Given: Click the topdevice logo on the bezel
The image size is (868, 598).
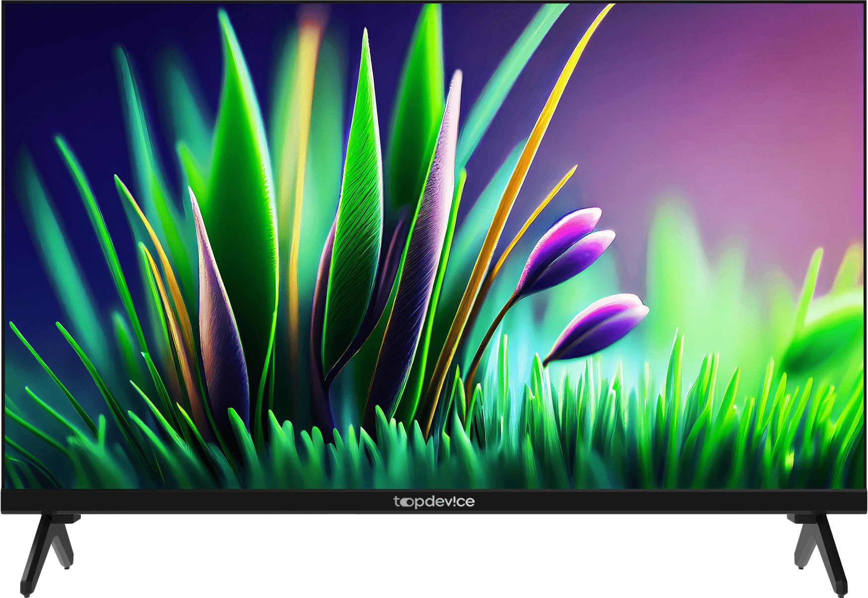Looking at the screenshot, I should pyautogui.click(x=434, y=502).
